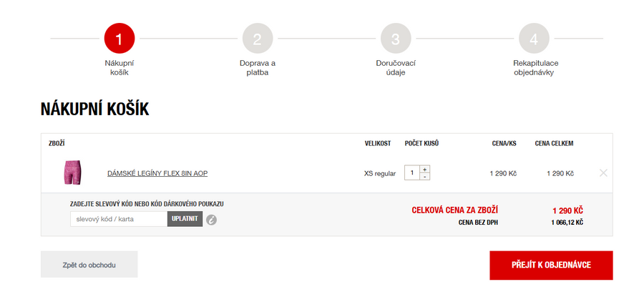Click the Zpět do obchodu button
Screen dimensions: 644x302
89,264
